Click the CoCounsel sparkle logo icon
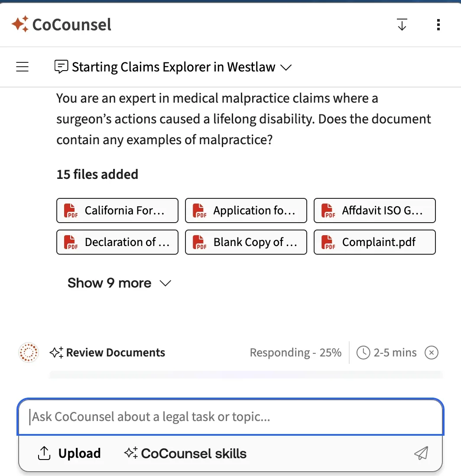This screenshot has height=476, width=461. [20, 24]
